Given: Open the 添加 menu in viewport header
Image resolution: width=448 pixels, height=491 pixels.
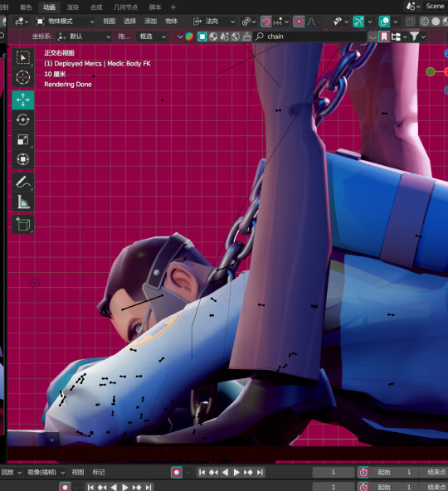Looking at the screenshot, I should [150, 22].
